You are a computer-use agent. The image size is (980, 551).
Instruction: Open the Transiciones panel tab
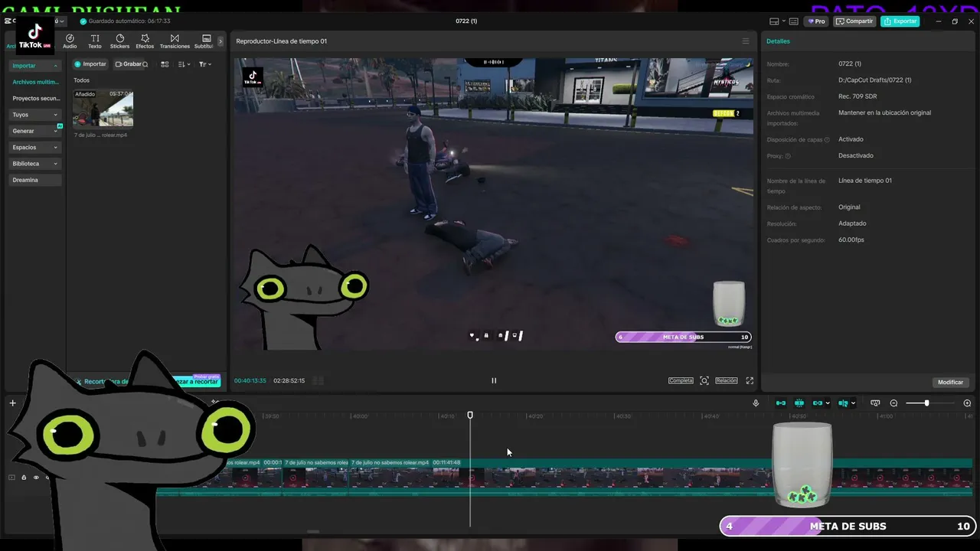[x=175, y=41]
